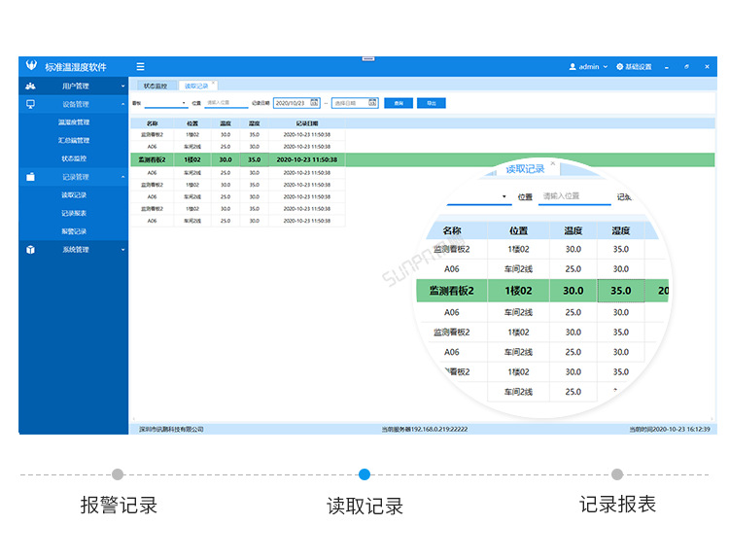Sort by the 湿度 column header

point(255,123)
